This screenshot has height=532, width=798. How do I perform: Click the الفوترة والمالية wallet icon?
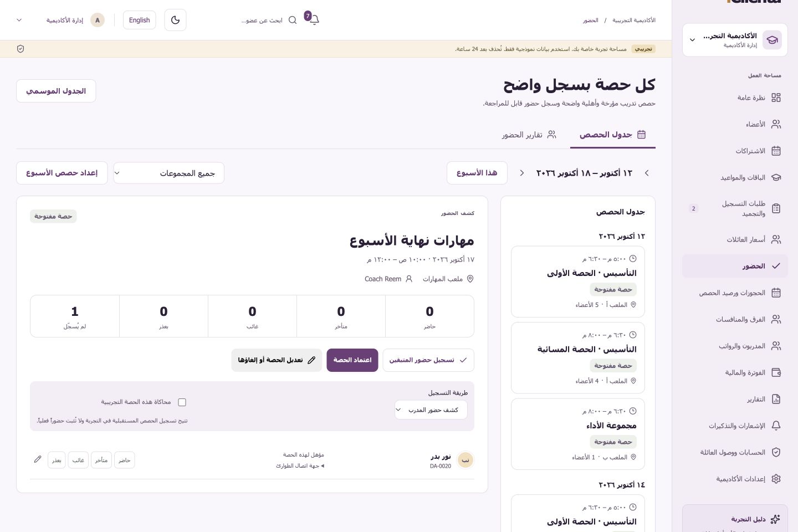tap(776, 372)
